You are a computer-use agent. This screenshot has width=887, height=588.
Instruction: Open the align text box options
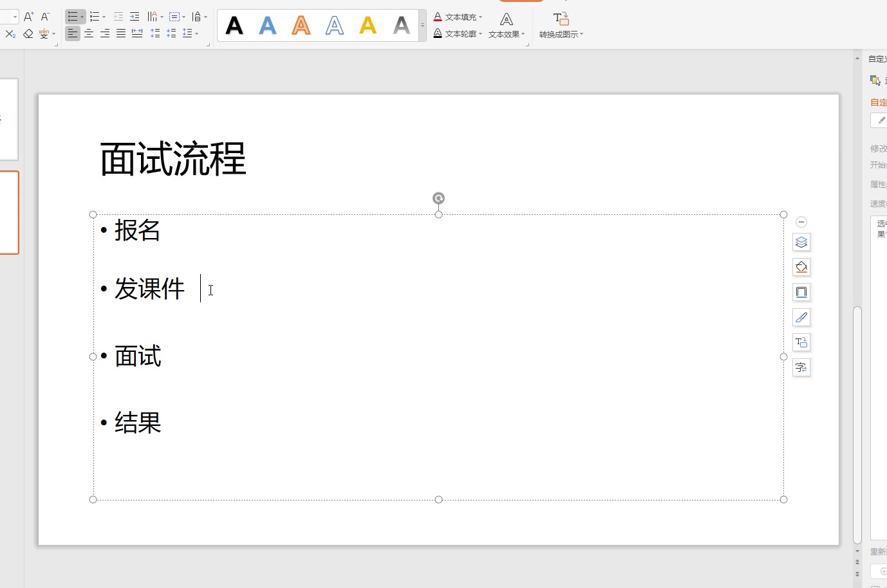[x=177, y=17]
